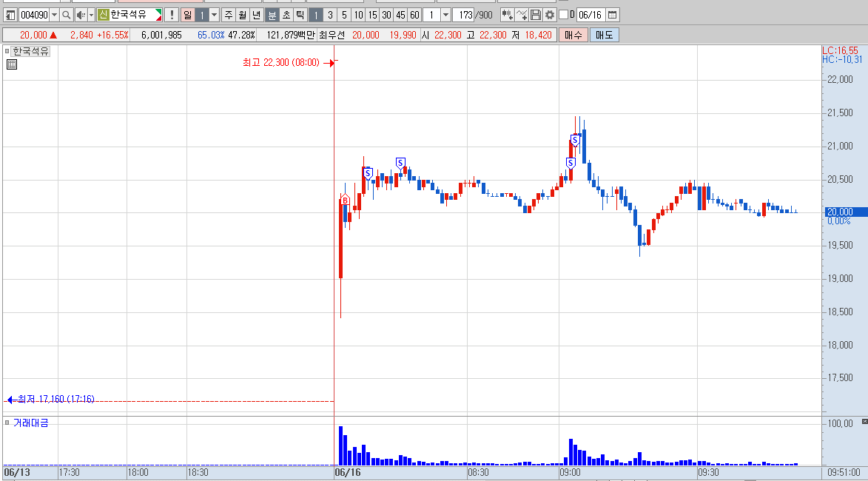The image size is (868, 481).
Task: Expand the 004090 stock code dropdown
Action: click(x=54, y=15)
